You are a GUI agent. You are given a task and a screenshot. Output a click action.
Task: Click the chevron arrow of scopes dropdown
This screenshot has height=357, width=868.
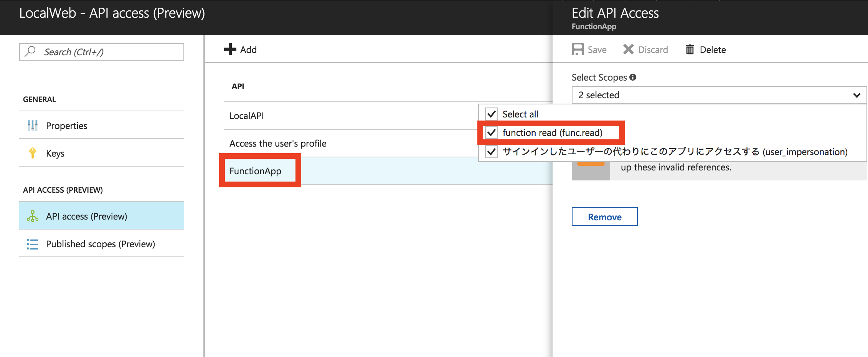pos(856,95)
